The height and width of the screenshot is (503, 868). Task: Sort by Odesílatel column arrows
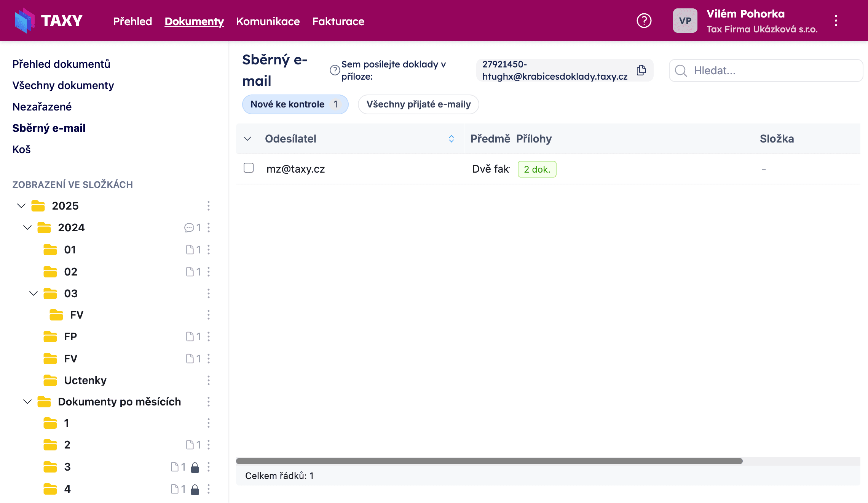coord(452,139)
